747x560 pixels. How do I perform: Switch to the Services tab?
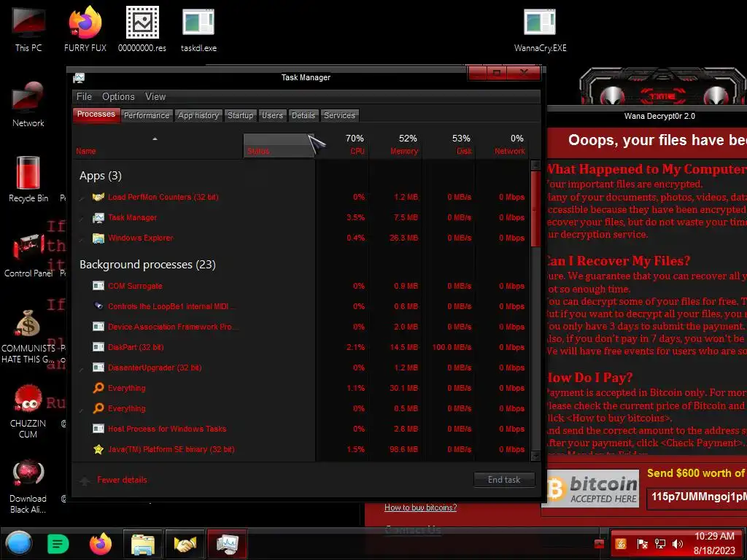339,115
